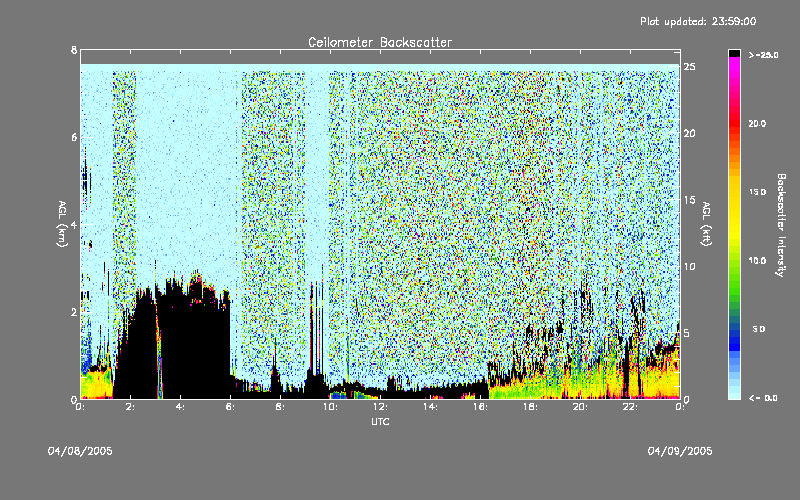Click the 'Ceilometer Backscatter' plot title
The image size is (800, 500).
(x=380, y=42)
